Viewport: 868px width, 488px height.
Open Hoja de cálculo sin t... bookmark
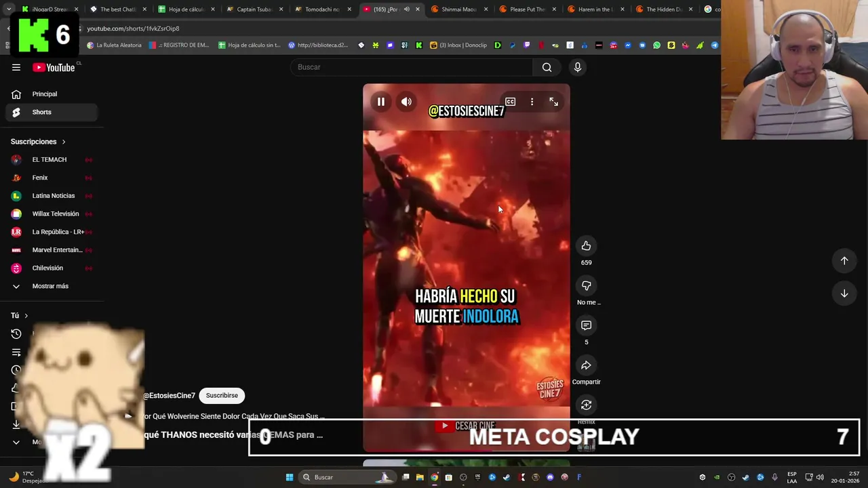[250, 45]
